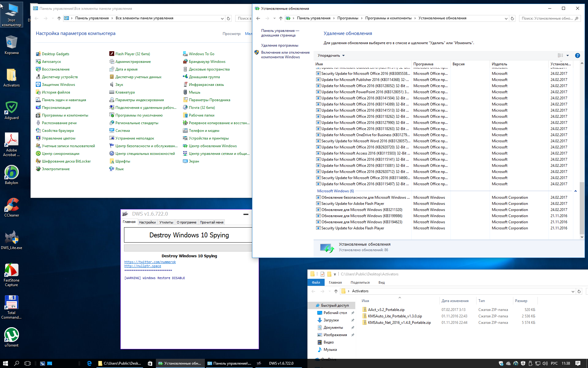Launch Total Commander desktop shortcut
Screen dimensions: 588x368
point(11,307)
